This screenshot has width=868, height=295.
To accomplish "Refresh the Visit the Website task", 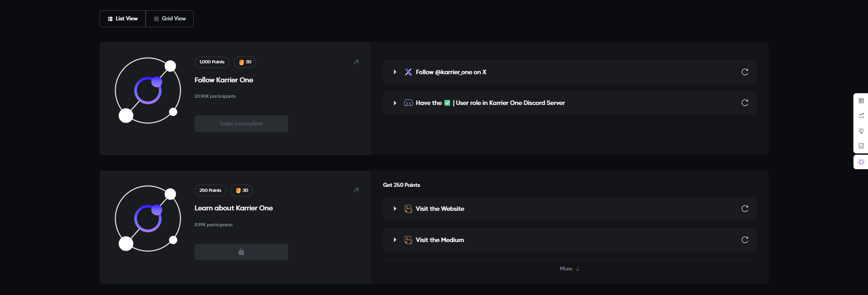I will coord(745,209).
